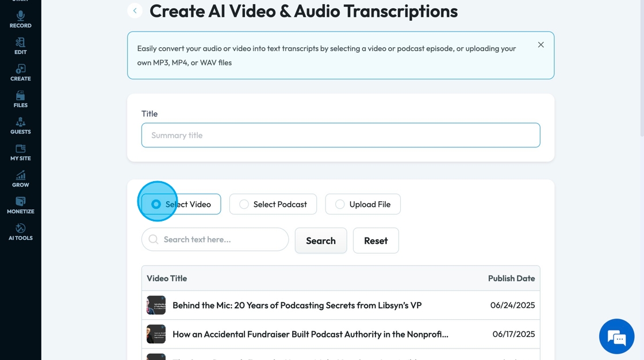Open the Edit section in sidebar
644x360 pixels.
(x=20, y=46)
